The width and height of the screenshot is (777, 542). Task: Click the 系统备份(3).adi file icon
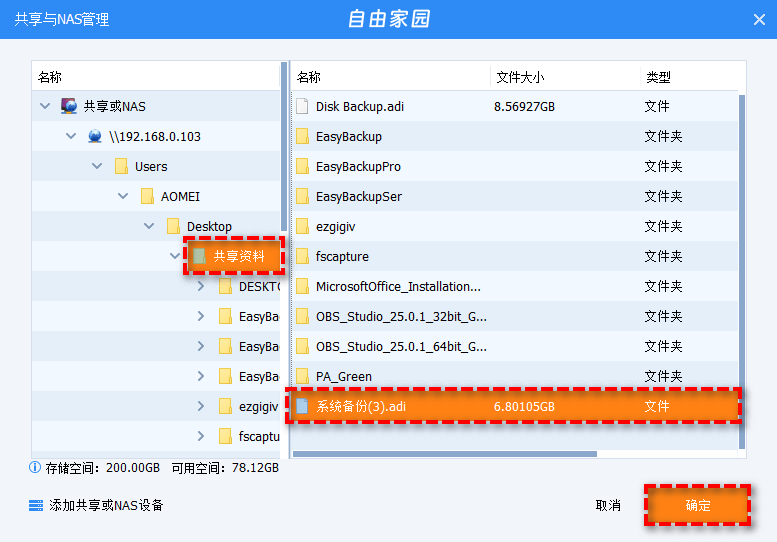302,406
